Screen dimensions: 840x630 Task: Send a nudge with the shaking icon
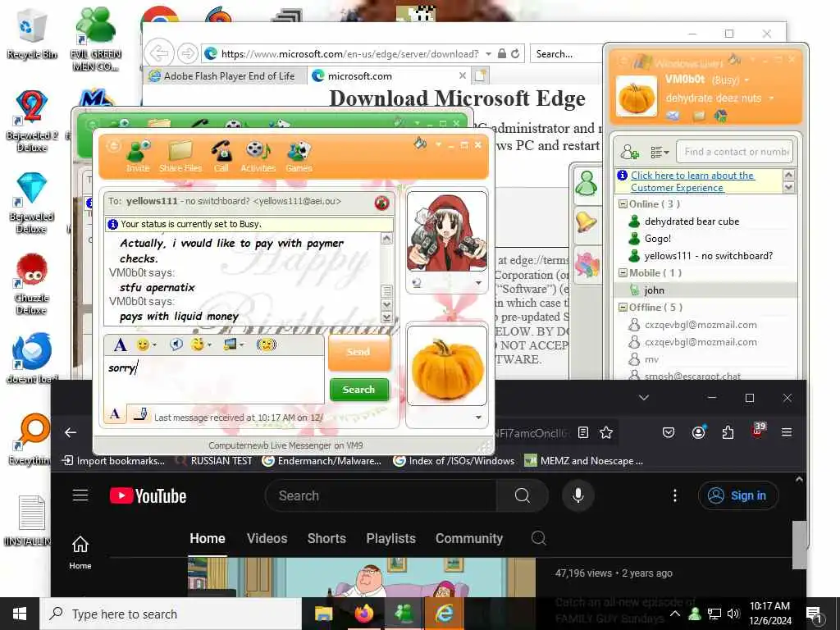point(267,345)
